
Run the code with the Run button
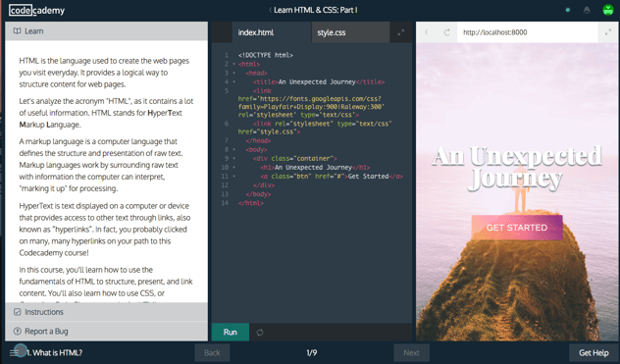coord(231,332)
